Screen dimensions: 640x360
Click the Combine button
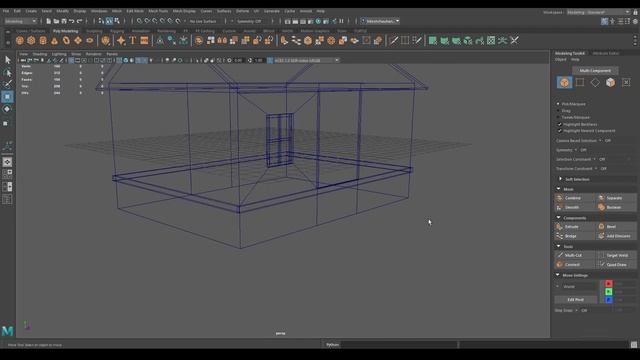(x=575, y=198)
